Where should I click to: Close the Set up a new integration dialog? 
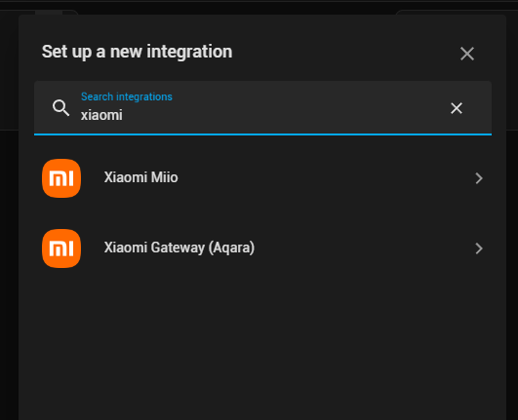[467, 54]
